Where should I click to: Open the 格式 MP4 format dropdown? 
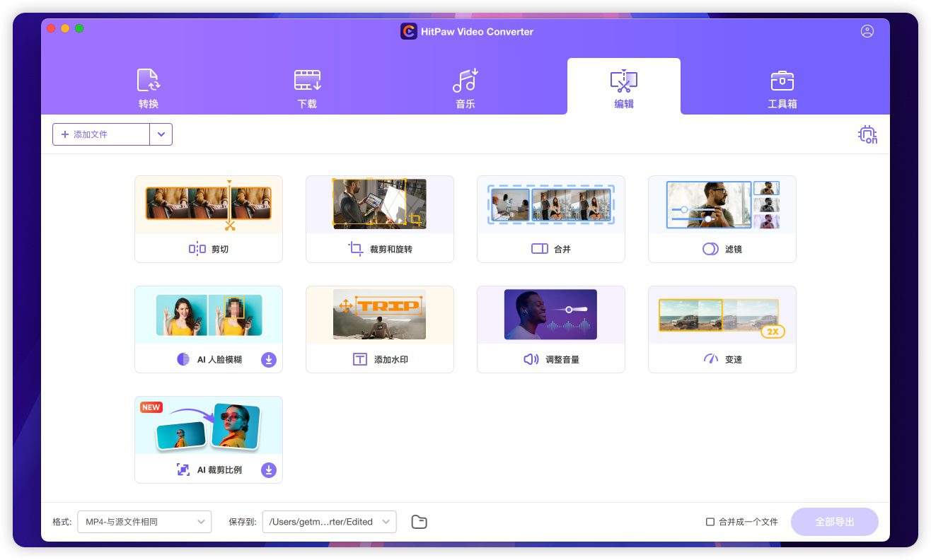pos(144,522)
